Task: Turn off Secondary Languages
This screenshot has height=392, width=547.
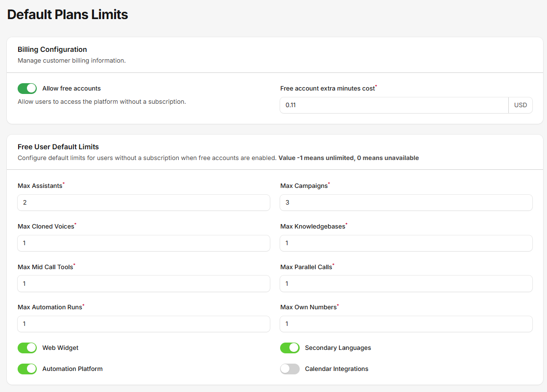Action: pos(290,347)
